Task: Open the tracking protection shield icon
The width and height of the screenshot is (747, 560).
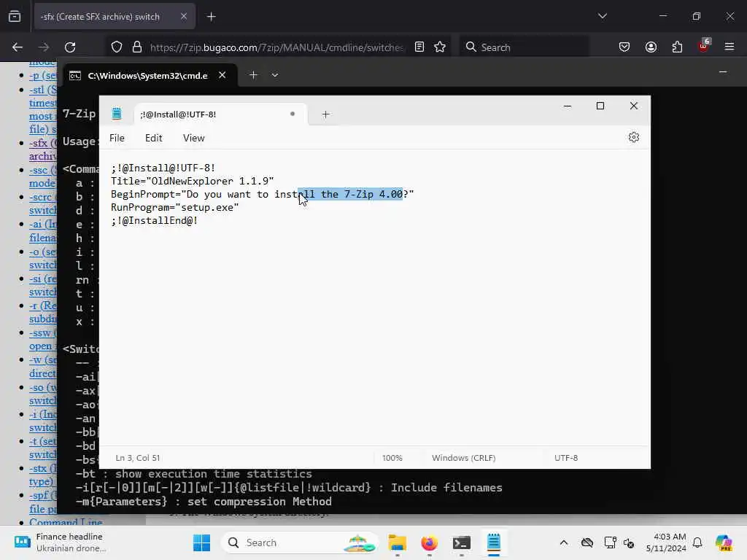Action: [x=117, y=47]
